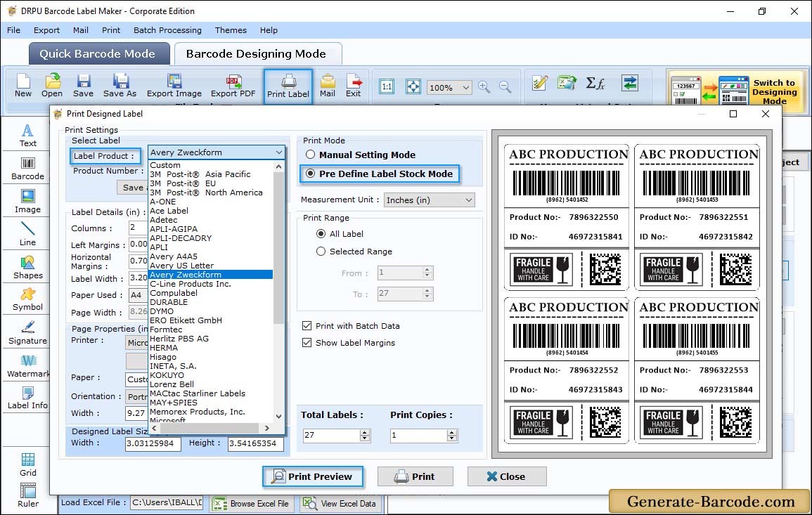Click the fit-to-window zoom icon
Image resolution: width=812 pixels, height=515 pixels.
click(413, 86)
